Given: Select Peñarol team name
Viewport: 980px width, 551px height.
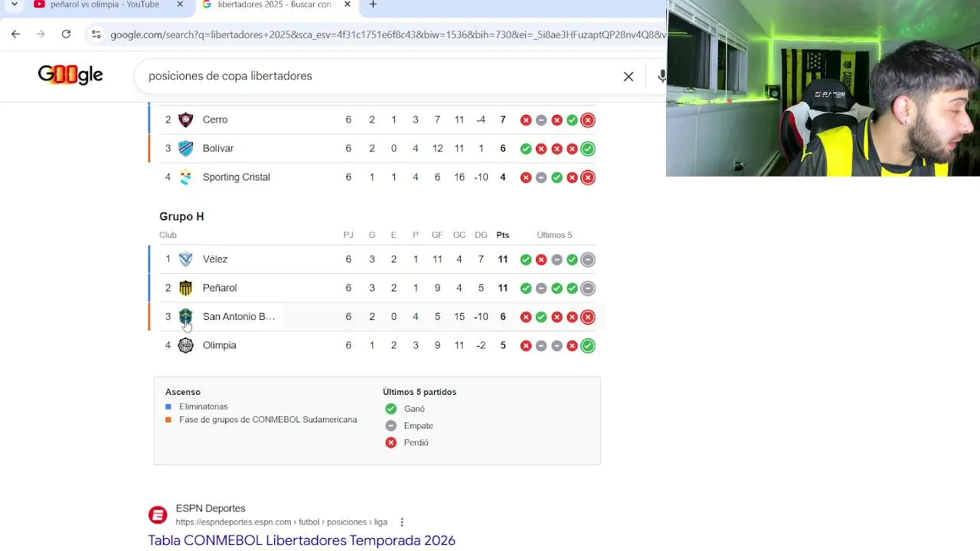Looking at the screenshot, I should coord(220,288).
